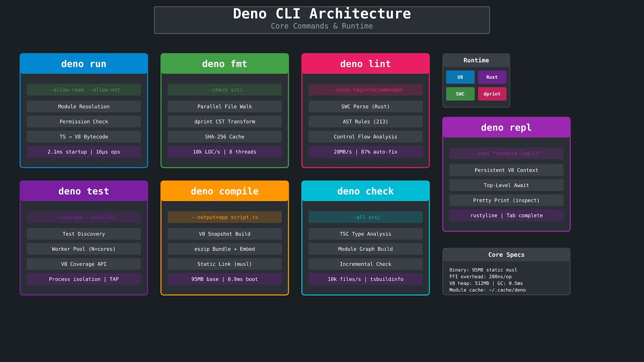Click '10k files/s | tsbuildinfo' stat
The width and height of the screenshot is (644, 362).
366,279
